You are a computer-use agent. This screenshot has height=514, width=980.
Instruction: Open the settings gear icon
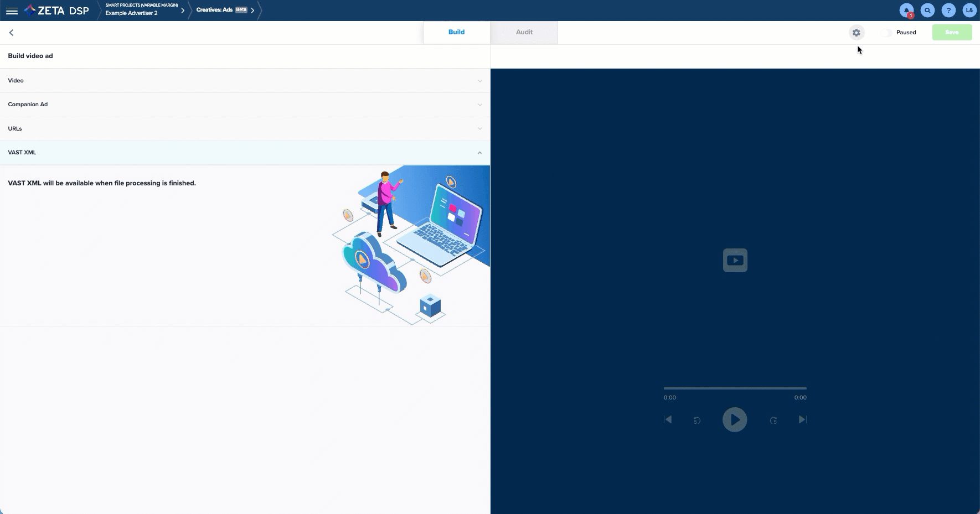point(856,33)
